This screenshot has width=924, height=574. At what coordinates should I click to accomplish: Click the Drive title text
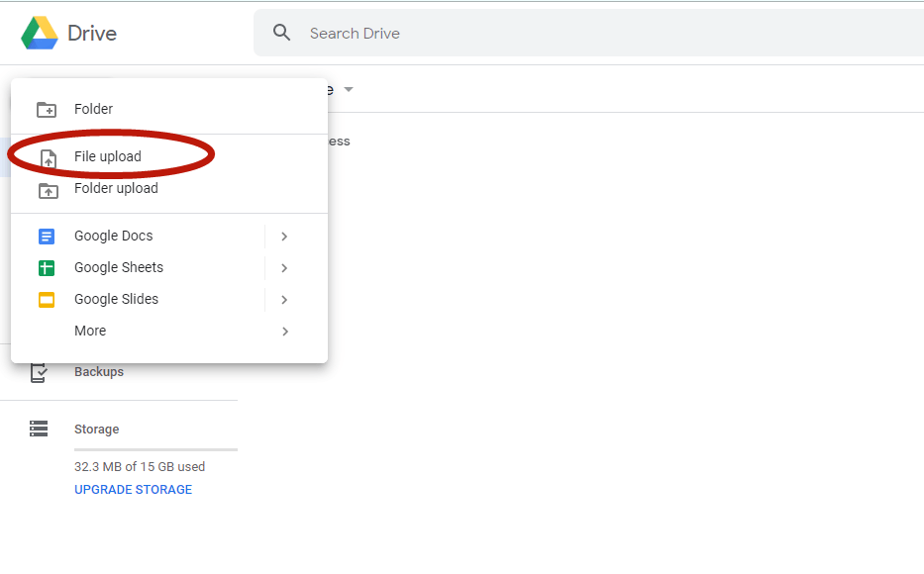pos(92,34)
